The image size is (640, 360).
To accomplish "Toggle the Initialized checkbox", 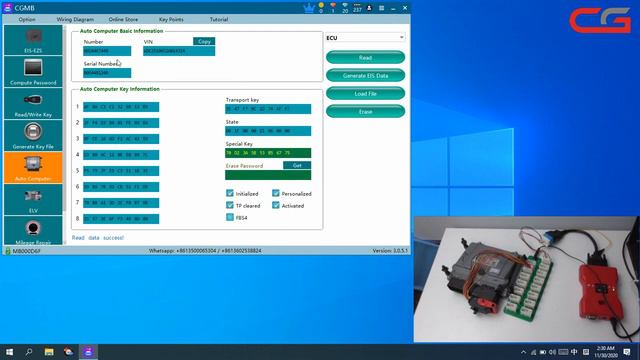I will pyautogui.click(x=230, y=193).
